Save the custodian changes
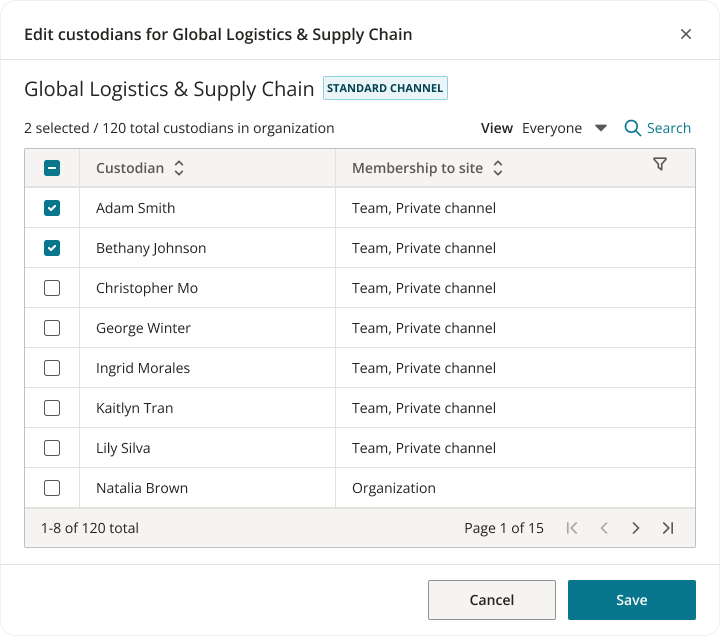Screen dimensions: 720x636 pyautogui.click(x=631, y=600)
